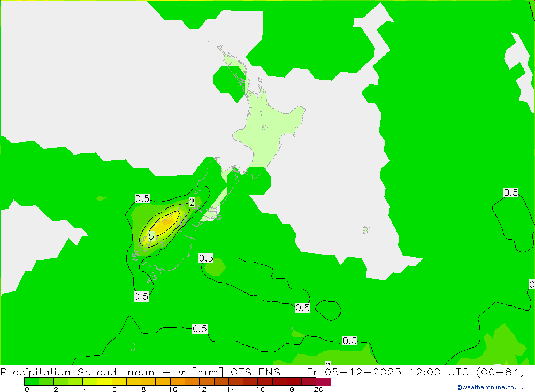Viewport: 535px width, 392px height.
Task: Click the '5' contour label on South Island
Action: (151, 236)
